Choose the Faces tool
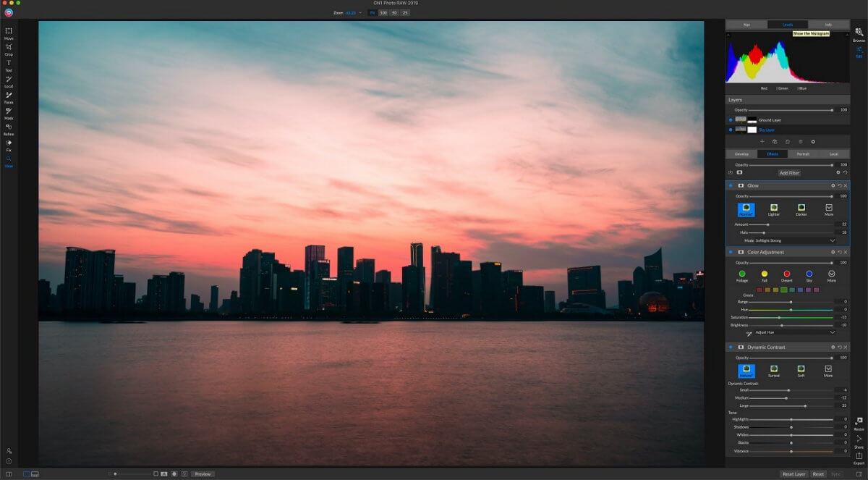 [x=9, y=96]
